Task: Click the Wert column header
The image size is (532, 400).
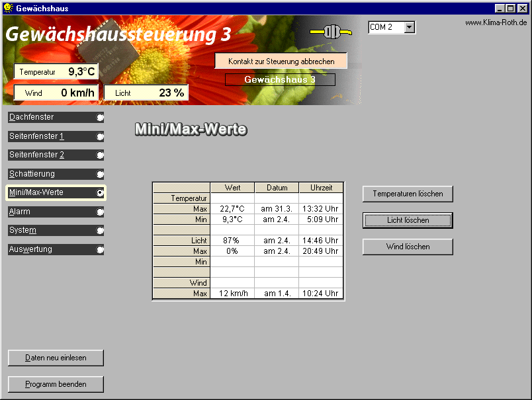Action: pyautogui.click(x=232, y=188)
